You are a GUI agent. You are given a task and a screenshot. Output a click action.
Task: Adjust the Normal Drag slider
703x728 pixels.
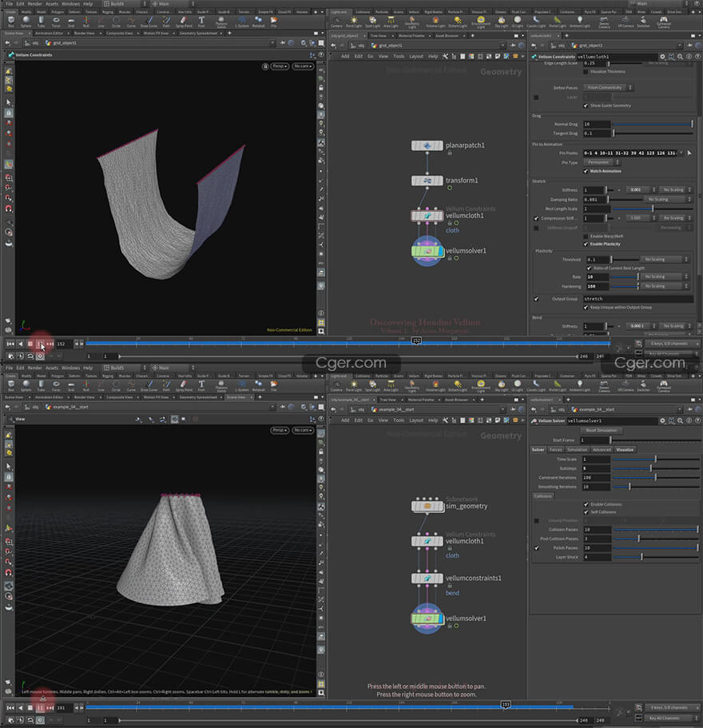pyautogui.click(x=653, y=125)
